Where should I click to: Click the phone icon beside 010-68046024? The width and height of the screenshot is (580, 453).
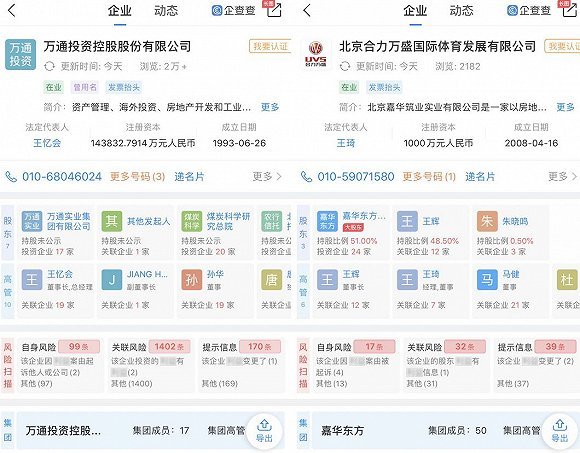[x=11, y=177]
